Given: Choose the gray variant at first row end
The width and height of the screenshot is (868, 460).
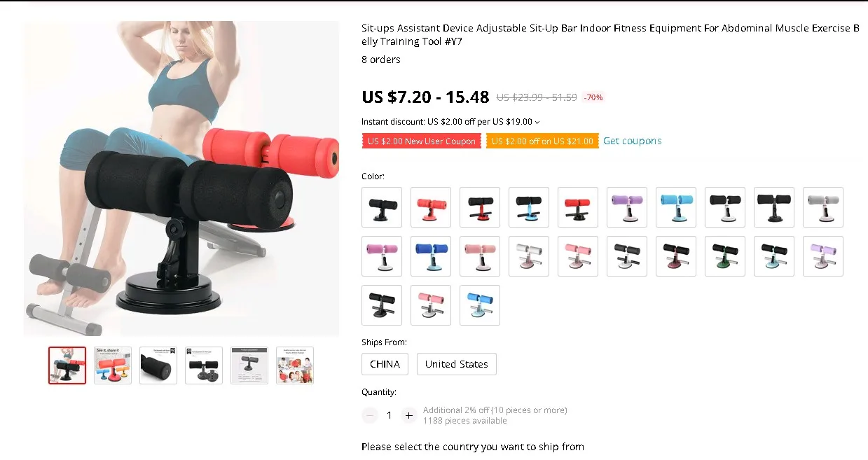Looking at the screenshot, I should (823, 207).
